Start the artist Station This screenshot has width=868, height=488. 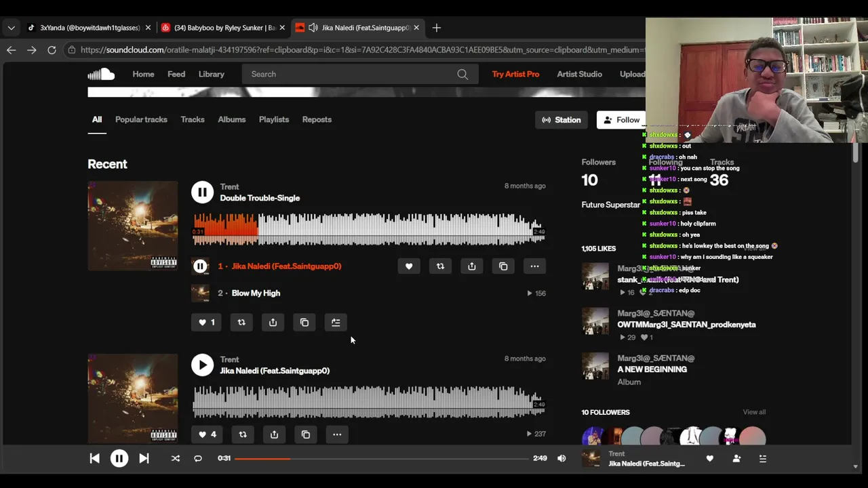[x=561, y=120]
